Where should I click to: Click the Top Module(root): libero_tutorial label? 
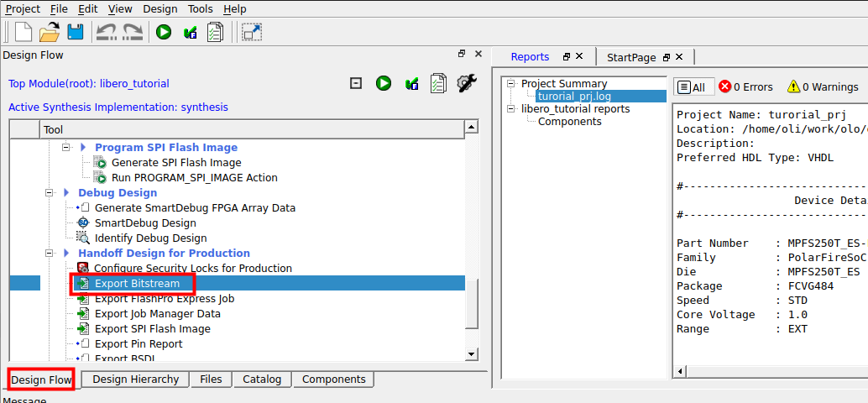[x=89, y=84]
